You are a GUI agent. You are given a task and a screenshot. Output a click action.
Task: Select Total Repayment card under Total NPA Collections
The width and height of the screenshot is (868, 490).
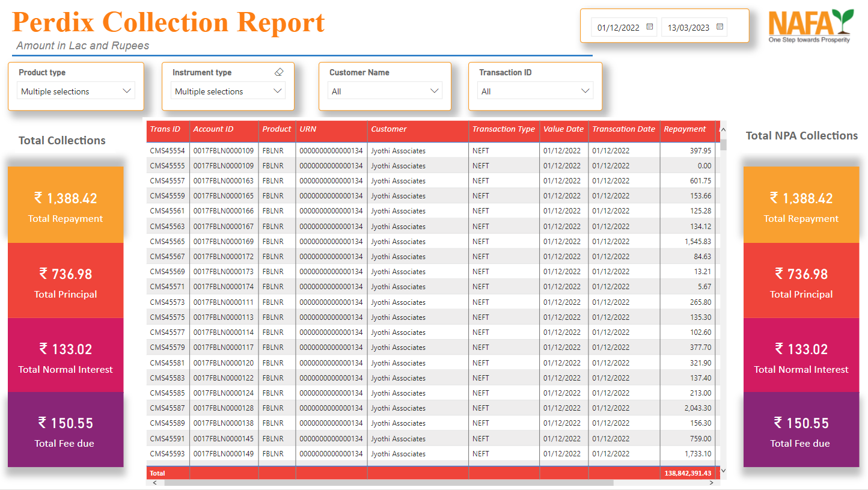tap(801, 205)
